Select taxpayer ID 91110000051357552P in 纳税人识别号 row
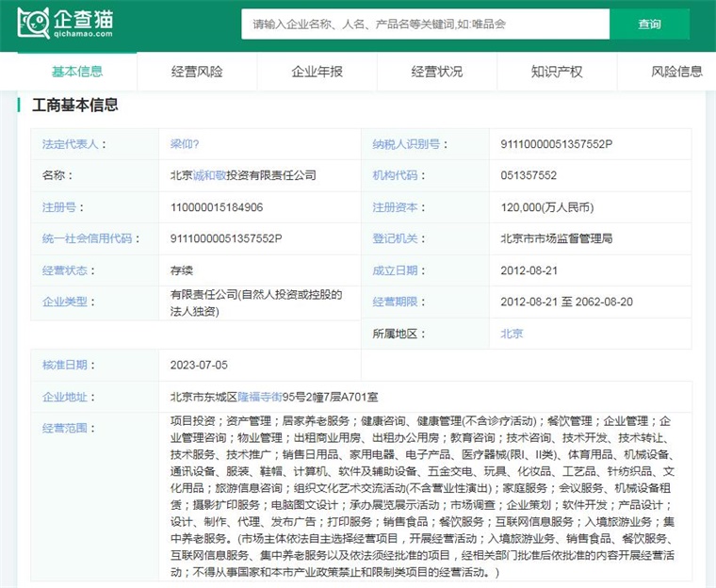The image size is (716, 588). 556,144
